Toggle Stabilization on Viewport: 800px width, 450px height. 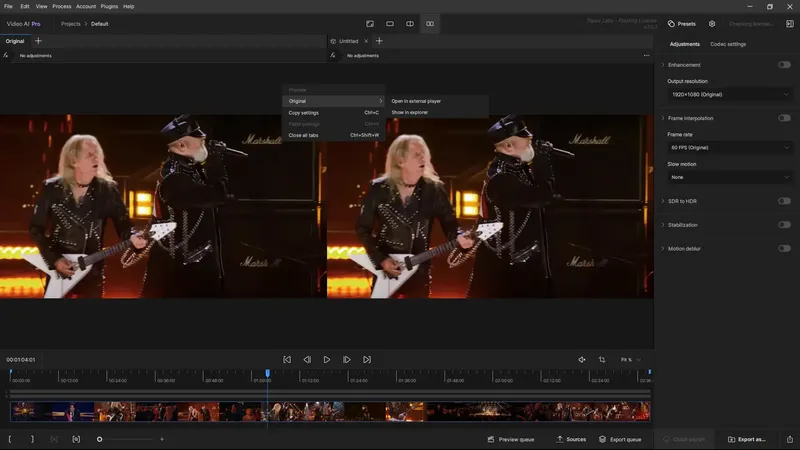(x=784, y=225)
